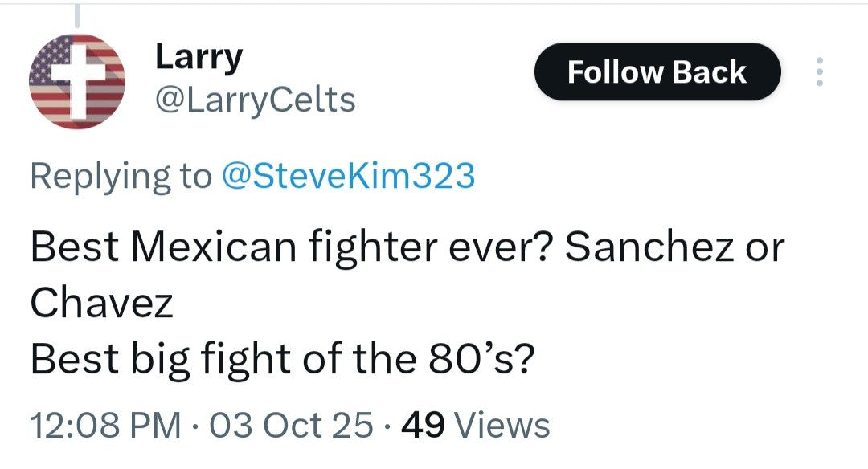Click the display name Larry
The height and width of the screenshot is (469, 868).
pos(198,57)
